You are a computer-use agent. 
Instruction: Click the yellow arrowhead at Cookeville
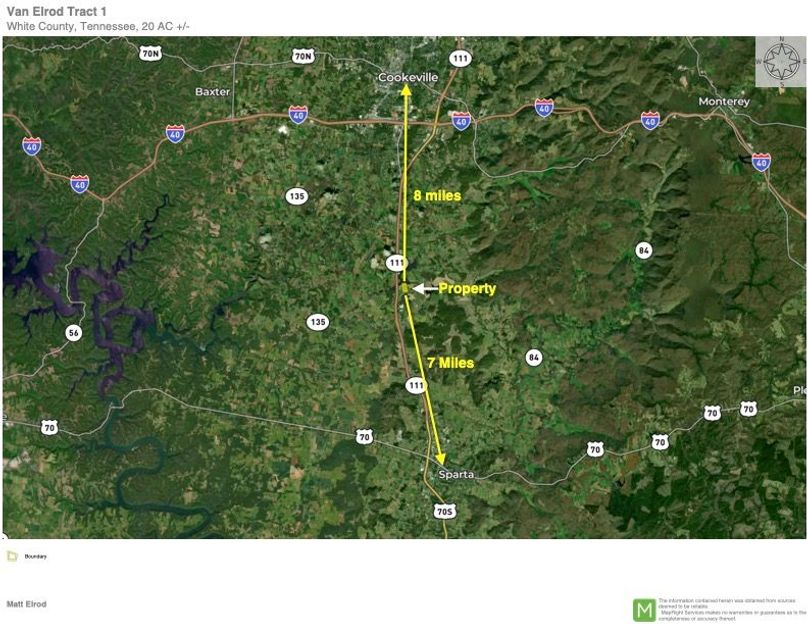click(407, 91)
